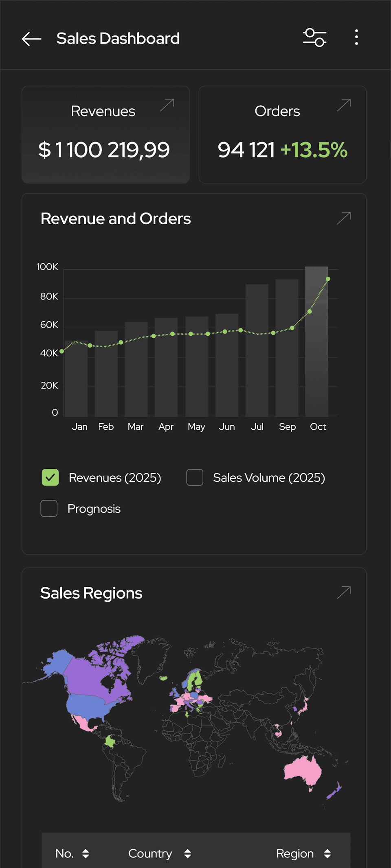Sort the table by Country arrows
The image size is (391, 868).
tap(187, 853)
